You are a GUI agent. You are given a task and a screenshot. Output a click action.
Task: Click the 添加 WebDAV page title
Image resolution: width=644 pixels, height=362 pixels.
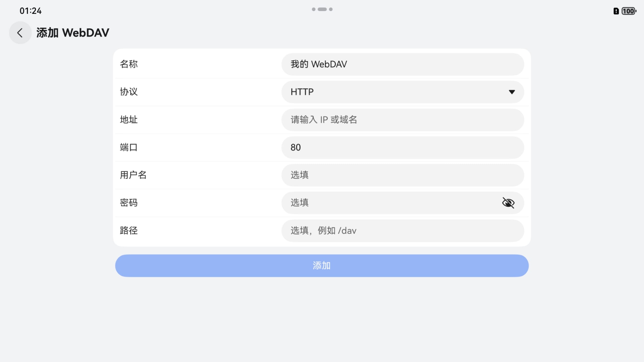[x=73, y=33]
